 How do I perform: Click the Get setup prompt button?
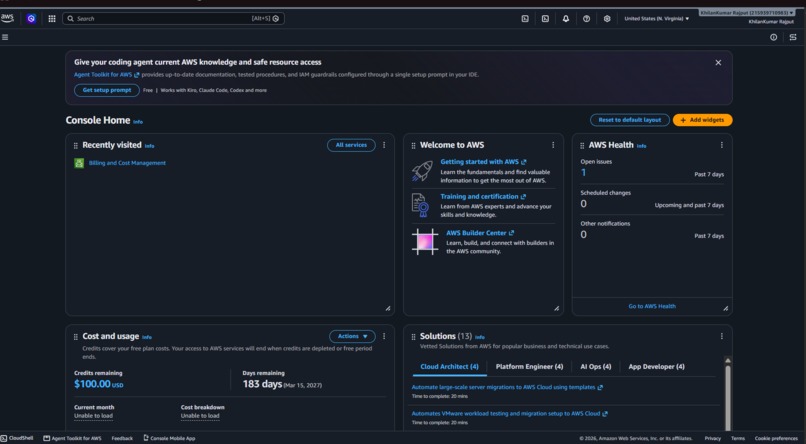[x=107, y=90]
